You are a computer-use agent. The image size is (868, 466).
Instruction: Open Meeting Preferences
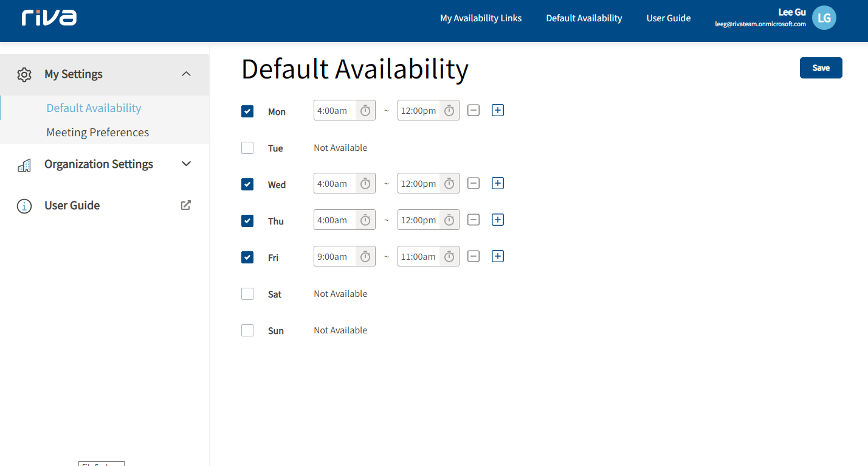click(x=97, y=132)
